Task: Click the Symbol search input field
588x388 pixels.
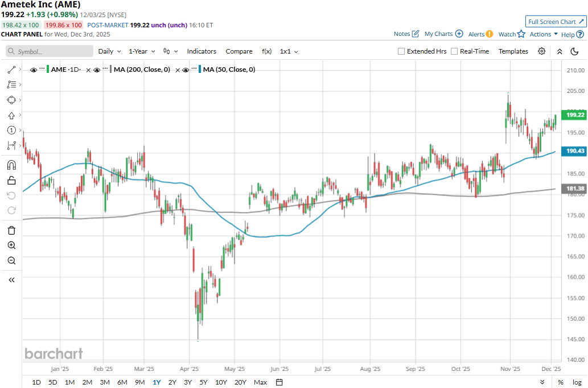Action: [x=51, y=51]
